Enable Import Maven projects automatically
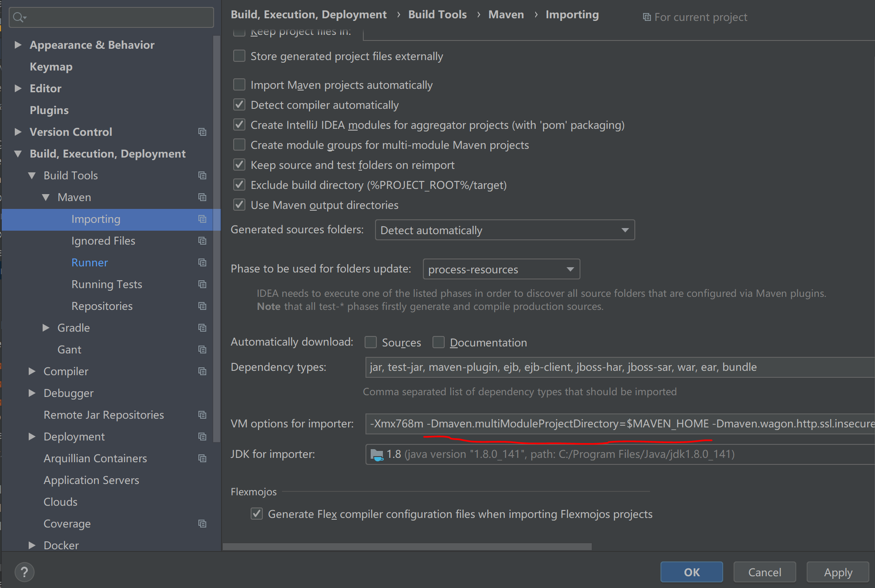 239,85
